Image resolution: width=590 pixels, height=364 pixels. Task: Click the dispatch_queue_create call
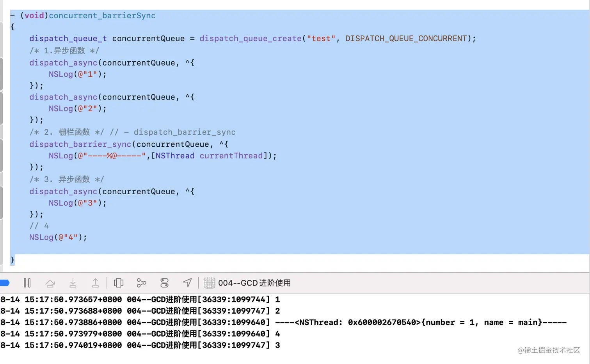point(250,38)
